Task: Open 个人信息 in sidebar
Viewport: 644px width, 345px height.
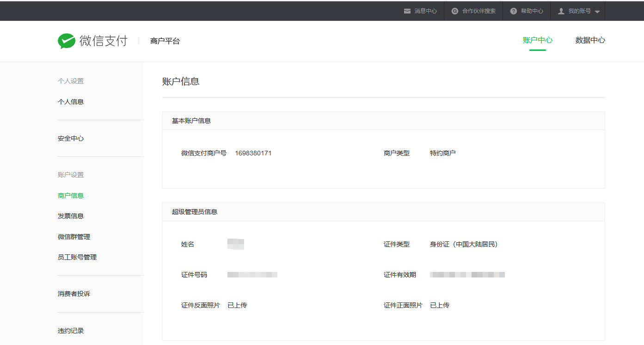Action: coord(71,102)
